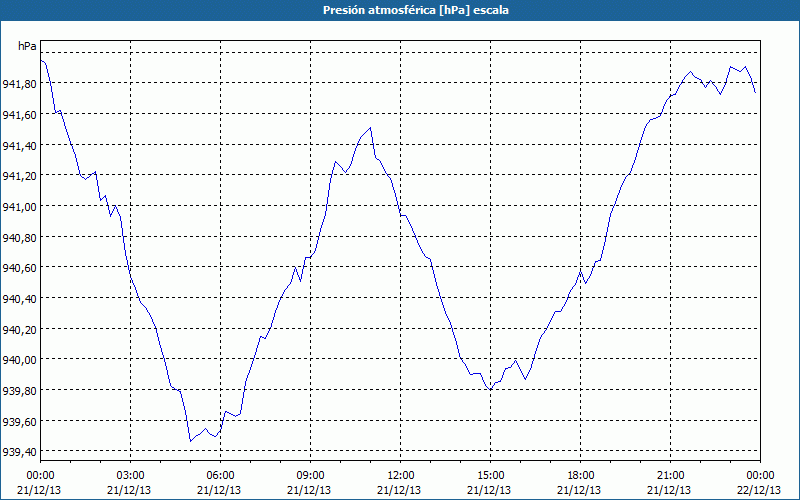Viewport: 800px width, 500px height.
Task: Click the chart title 'Presión atmosférica [hPa] escala'
Action: click(416, 10)
